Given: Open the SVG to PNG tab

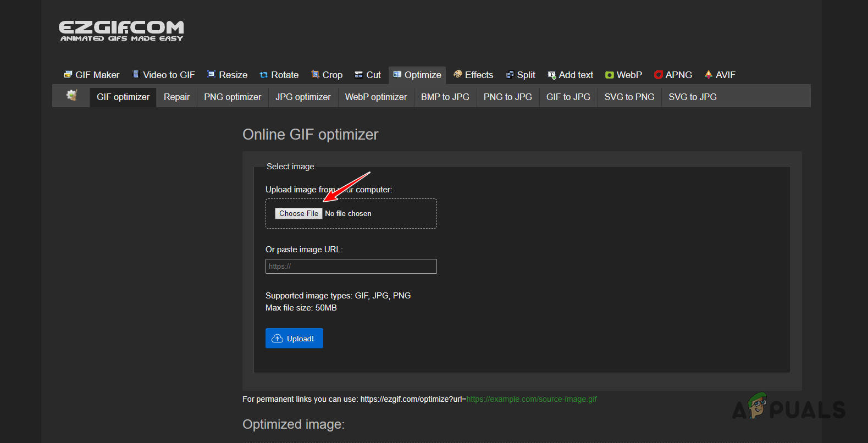Looking at the screenshot, I should click(x=629, y=97).
